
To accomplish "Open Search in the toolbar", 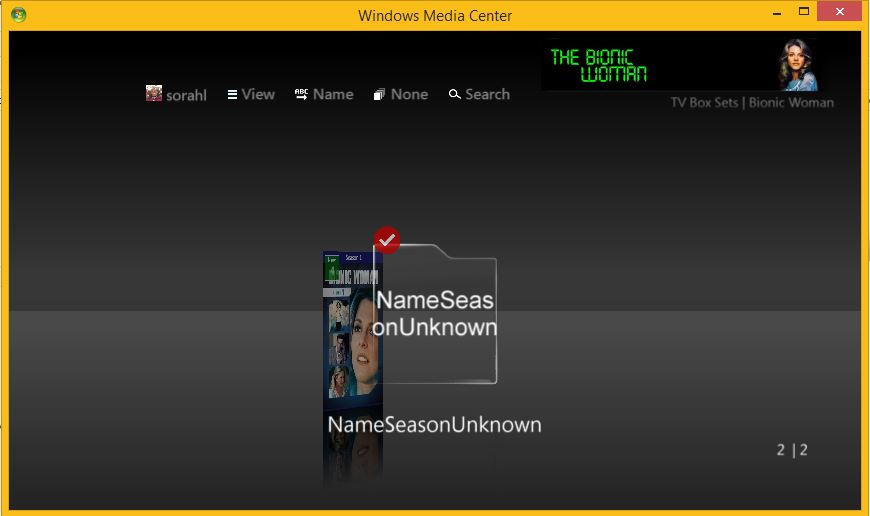I will click(x=479, y=94).
